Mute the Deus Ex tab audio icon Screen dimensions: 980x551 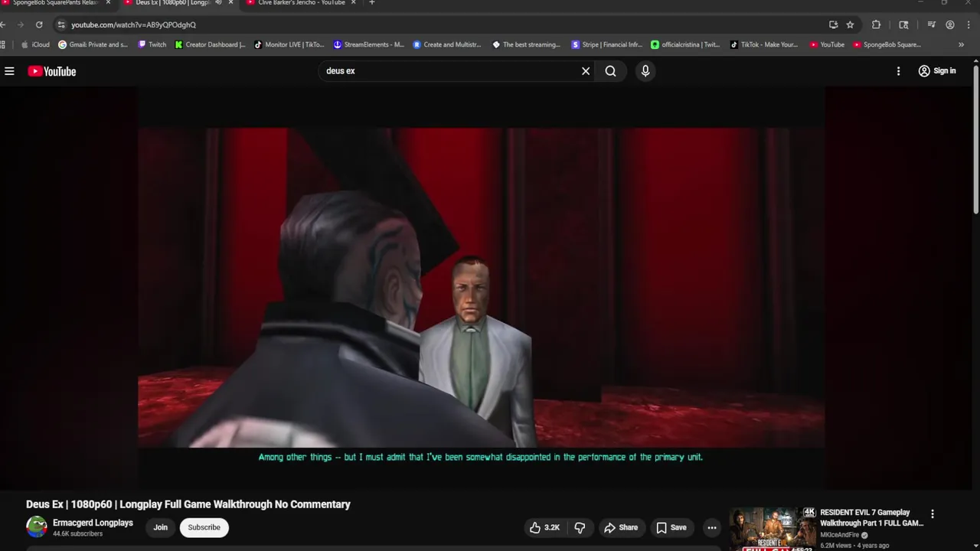[218, 2]
